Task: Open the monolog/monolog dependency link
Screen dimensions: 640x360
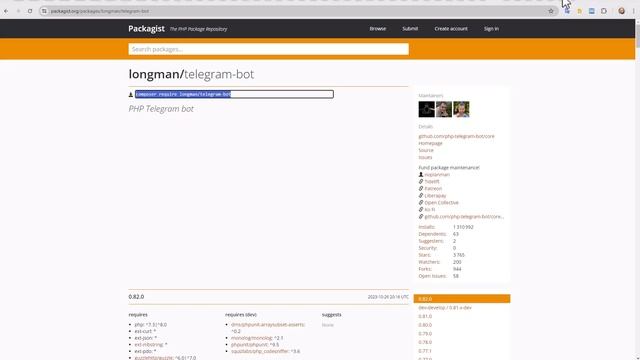Action: pos(251,338)
